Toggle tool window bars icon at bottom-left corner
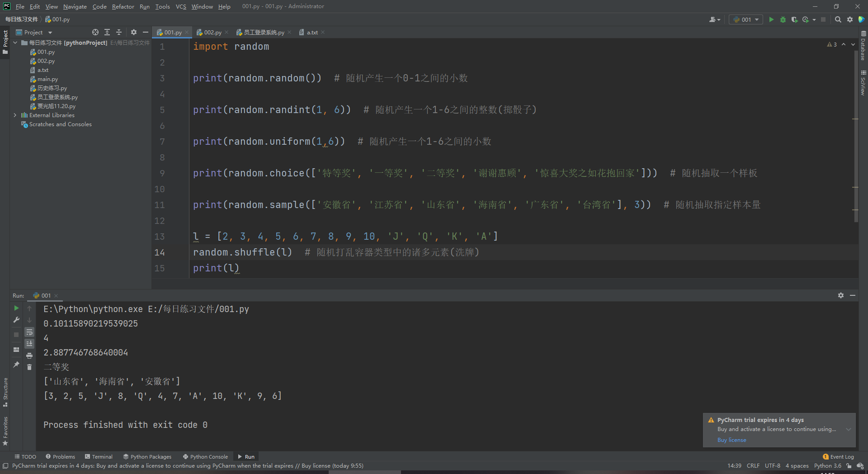868x474 pixels. 5,466
